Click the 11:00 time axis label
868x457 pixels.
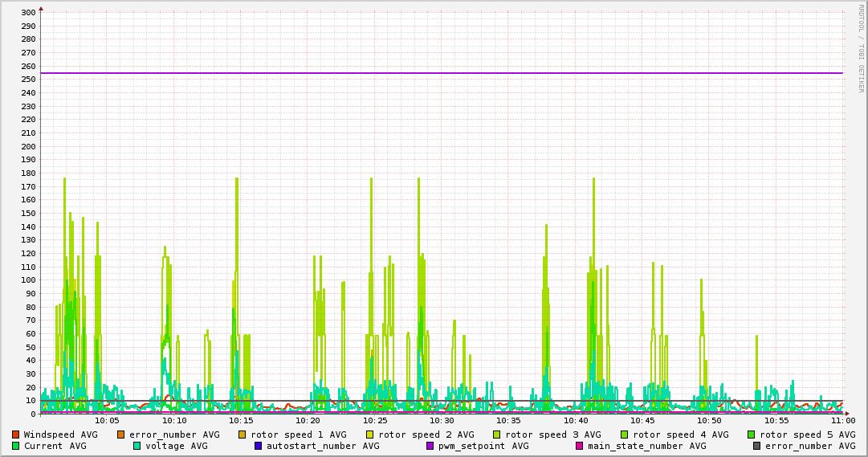pos(842,420)
